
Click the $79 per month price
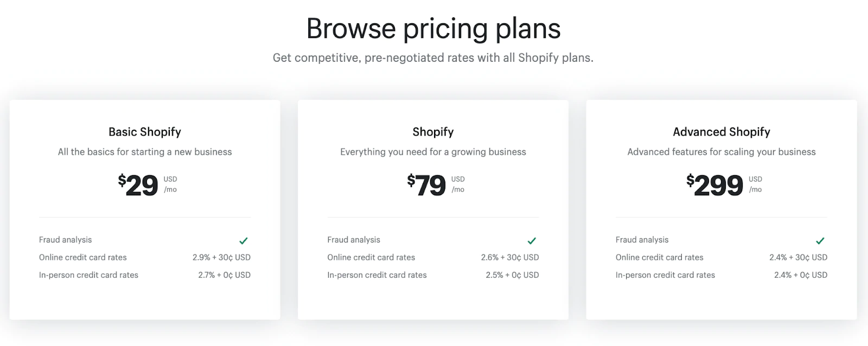pyautogui.click(x=427, y=185)
